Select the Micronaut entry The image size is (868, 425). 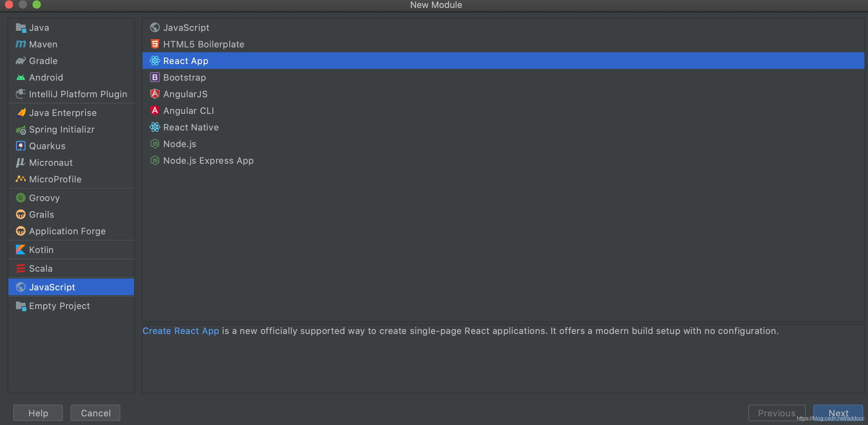click(x=71, y=163)
